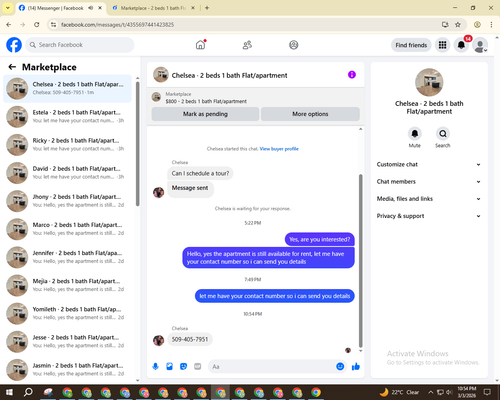The width and height of the screenshot is (500, 400).
Task: View site information icon in address bar
Action: tap(54, 24)
